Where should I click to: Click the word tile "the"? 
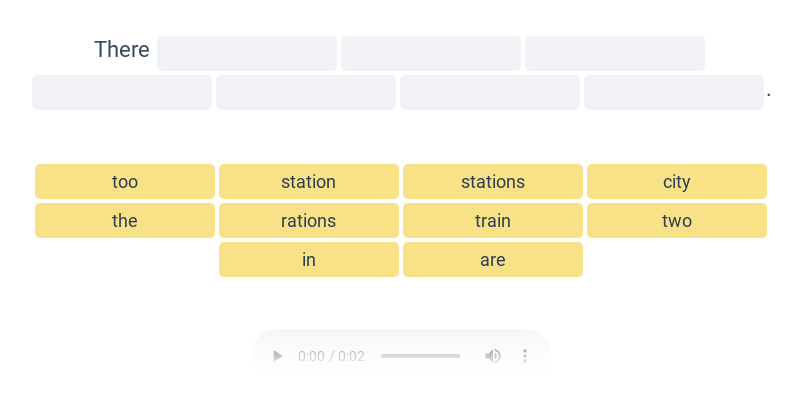pyautogui.click(x=125, y=220)
